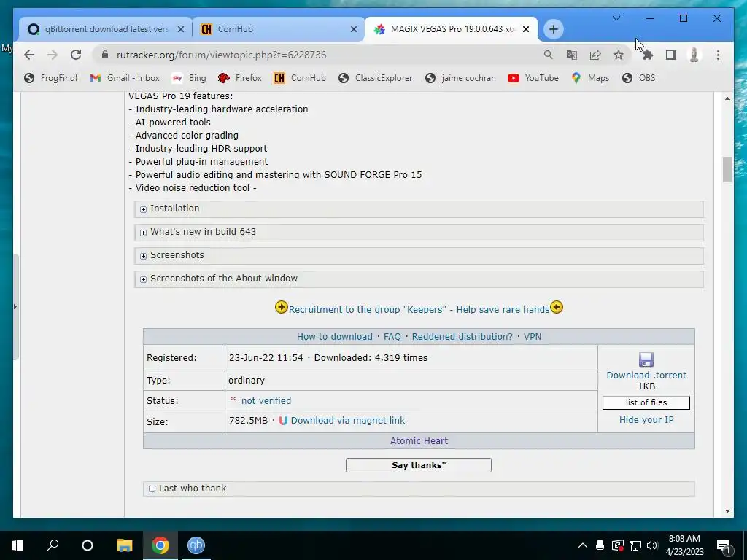Open the search magnifier in address bar
This screenshot has height=560, width=747.
click(x=549, y=55)
